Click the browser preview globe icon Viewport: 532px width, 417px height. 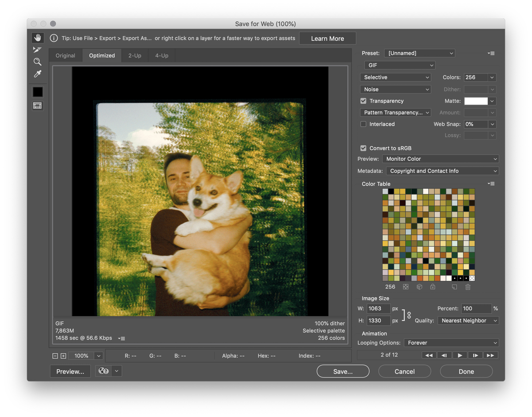click(104, 371)
